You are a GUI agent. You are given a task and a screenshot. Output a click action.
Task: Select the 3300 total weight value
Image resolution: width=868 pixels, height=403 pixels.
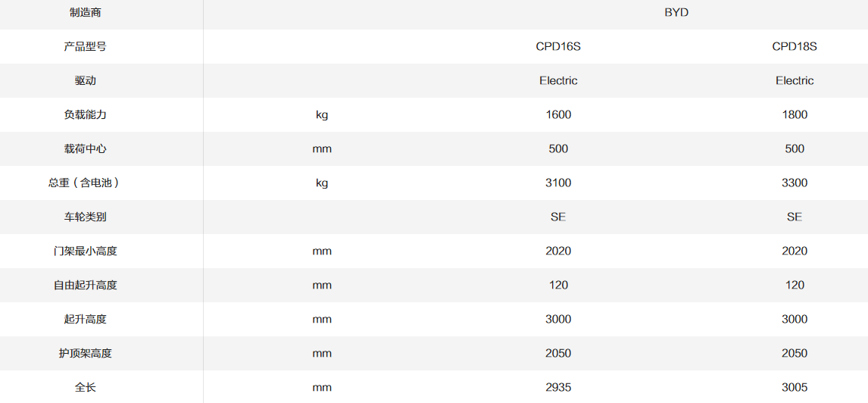pyautogui.click(x=795, y=183)
